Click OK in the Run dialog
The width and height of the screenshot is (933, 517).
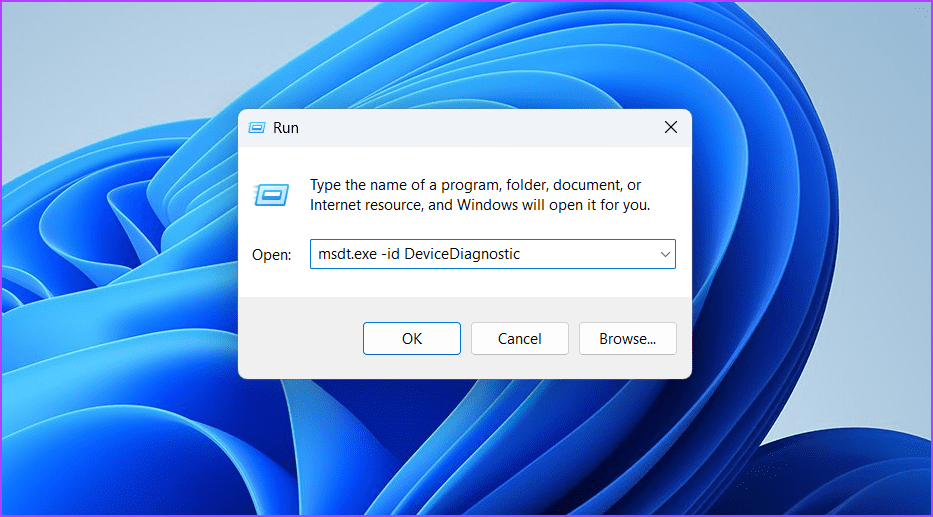412,339
